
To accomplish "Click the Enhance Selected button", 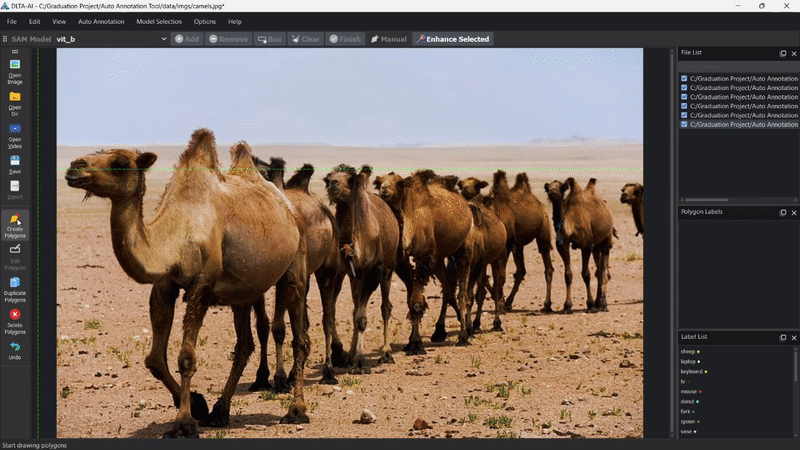I will [x=453, y=39].
